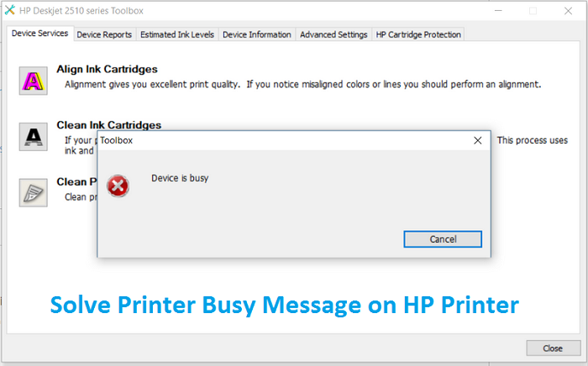This screenshot has width=588, height=366.
Task: Open the Estimated Ink Levels tab
Action: (x=177, y=34)
